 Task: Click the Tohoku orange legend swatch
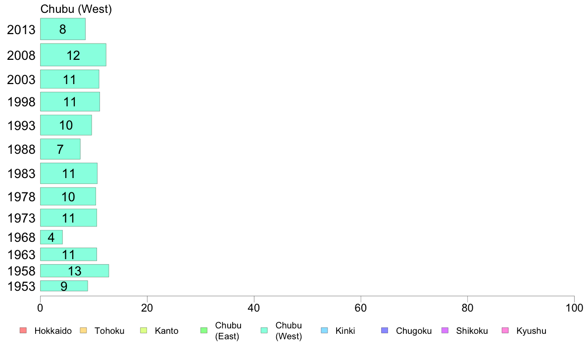click(x=83, y=330)
